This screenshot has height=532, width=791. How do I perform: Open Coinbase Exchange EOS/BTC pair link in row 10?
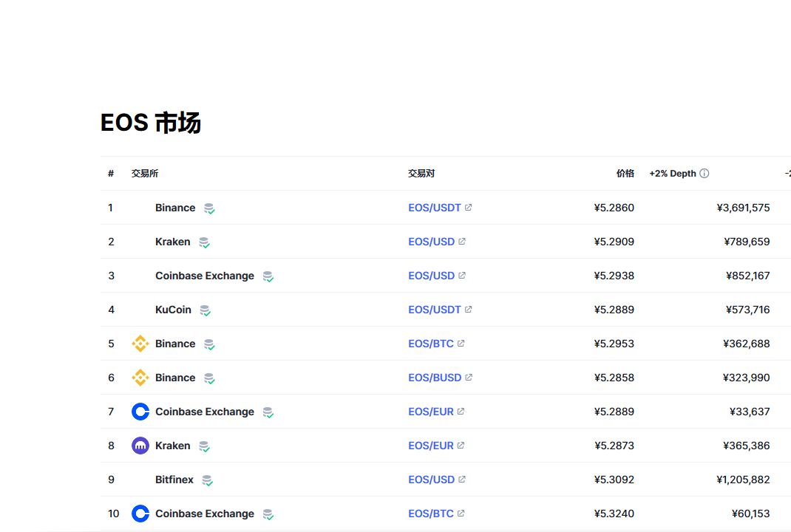point(431,514)
